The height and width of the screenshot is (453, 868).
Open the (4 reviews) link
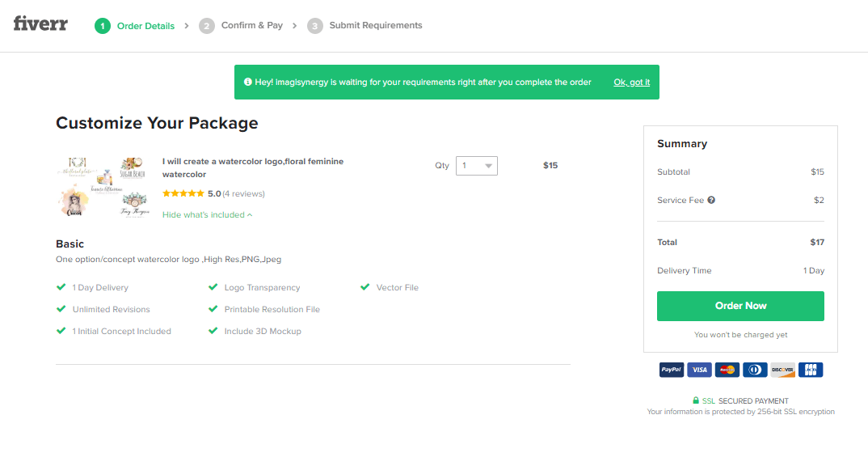pyautogui.click(x=243, y=194)
